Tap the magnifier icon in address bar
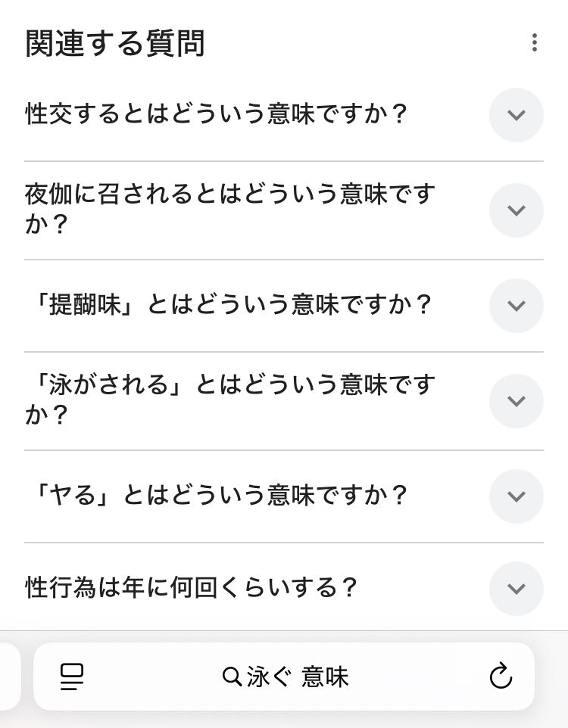 pos(232,677)
